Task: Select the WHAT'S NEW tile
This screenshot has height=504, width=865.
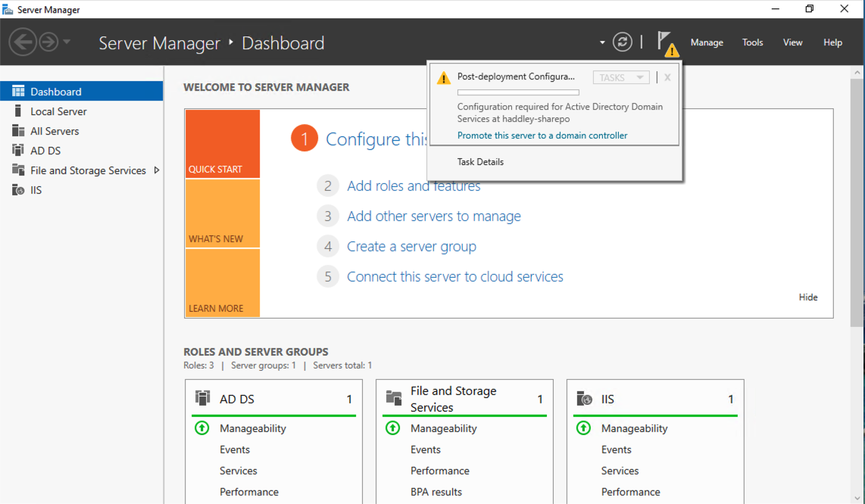Action: click(x=223, y=213)
